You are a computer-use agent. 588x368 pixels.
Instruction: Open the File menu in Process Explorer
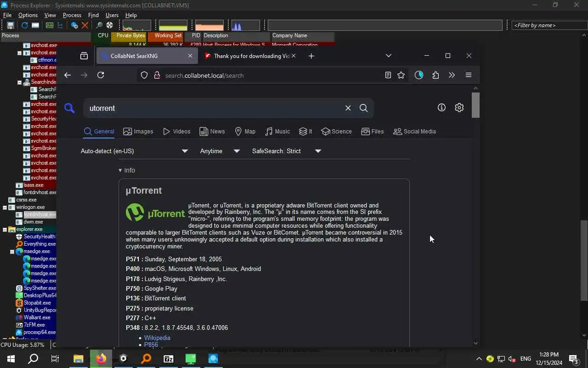point(7,15)
